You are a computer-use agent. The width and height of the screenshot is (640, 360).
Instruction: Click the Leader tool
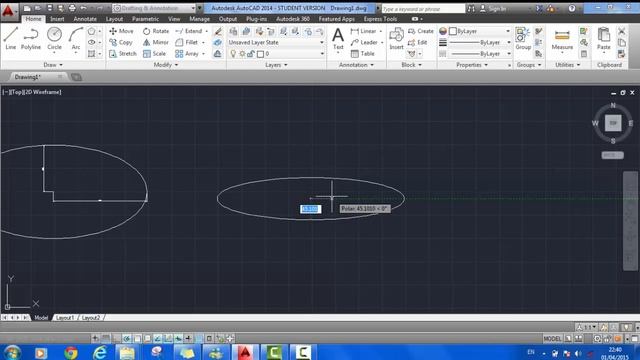pyautogui.click(x=364, y=42)
